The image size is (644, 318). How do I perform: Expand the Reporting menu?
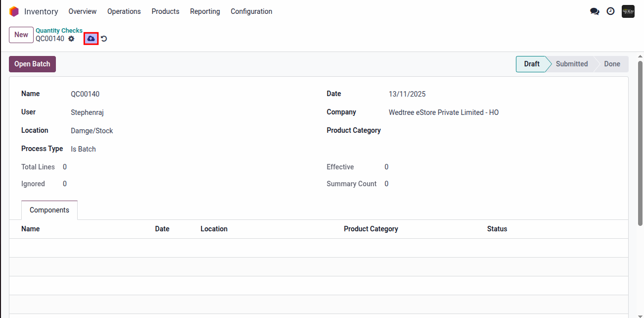tap(205, 11)
